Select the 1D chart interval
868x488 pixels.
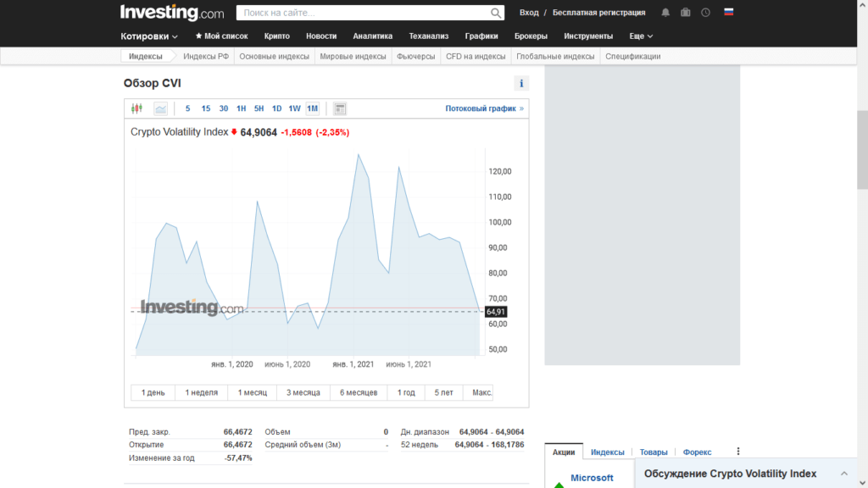click(276, 108)
